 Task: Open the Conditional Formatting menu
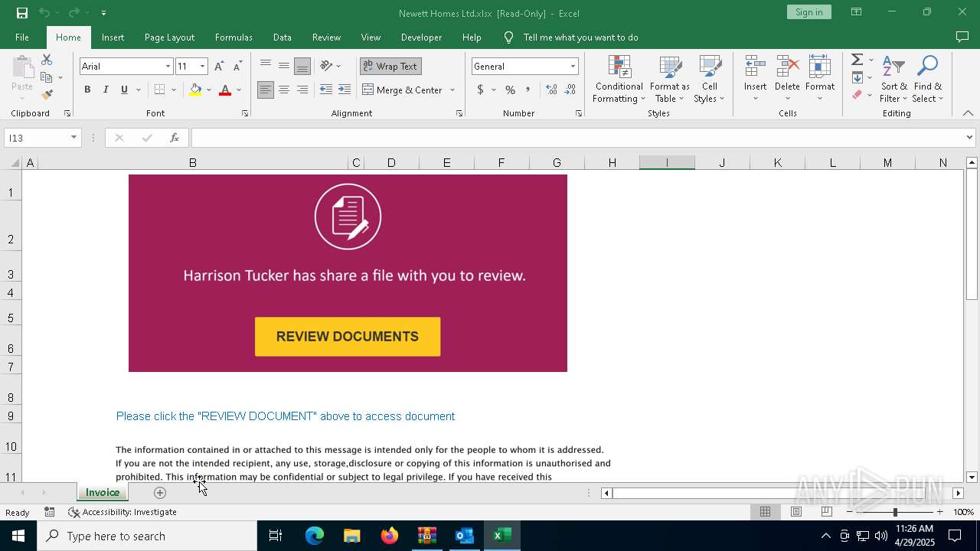pyautogui.click(x=619, y=79)
